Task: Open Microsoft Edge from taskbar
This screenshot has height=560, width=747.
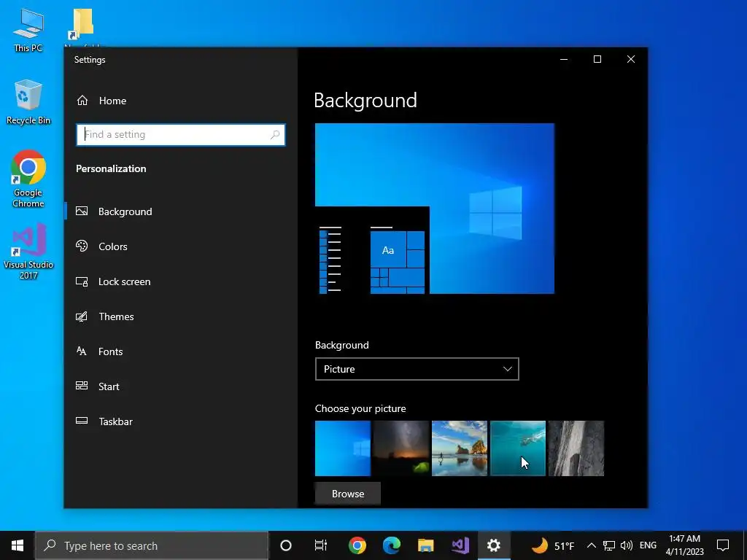Action: [392, 545]
